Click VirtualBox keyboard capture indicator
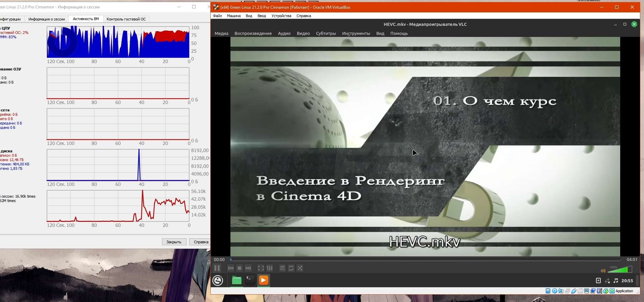The height and width of the screenshot is (302, 644). pyautogui.click(x=612, y=291)
